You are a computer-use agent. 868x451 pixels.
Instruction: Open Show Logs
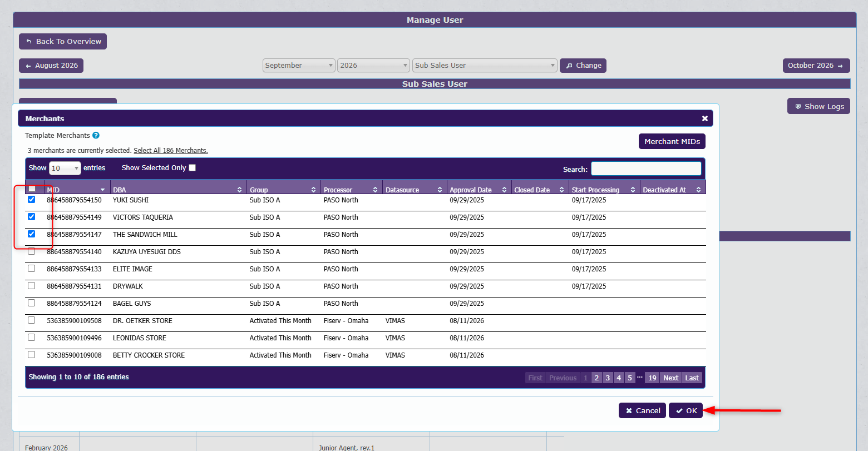(818, 106)
